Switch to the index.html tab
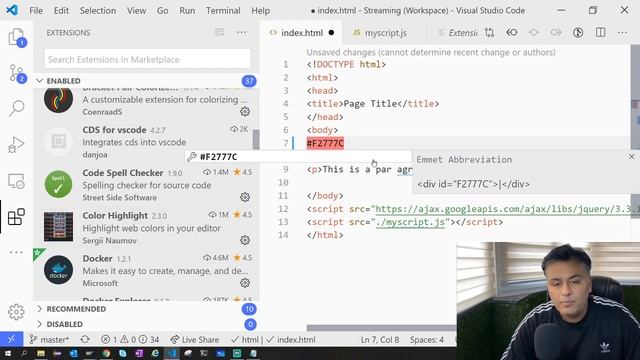640x360 pixels. (x=301, y=33)
